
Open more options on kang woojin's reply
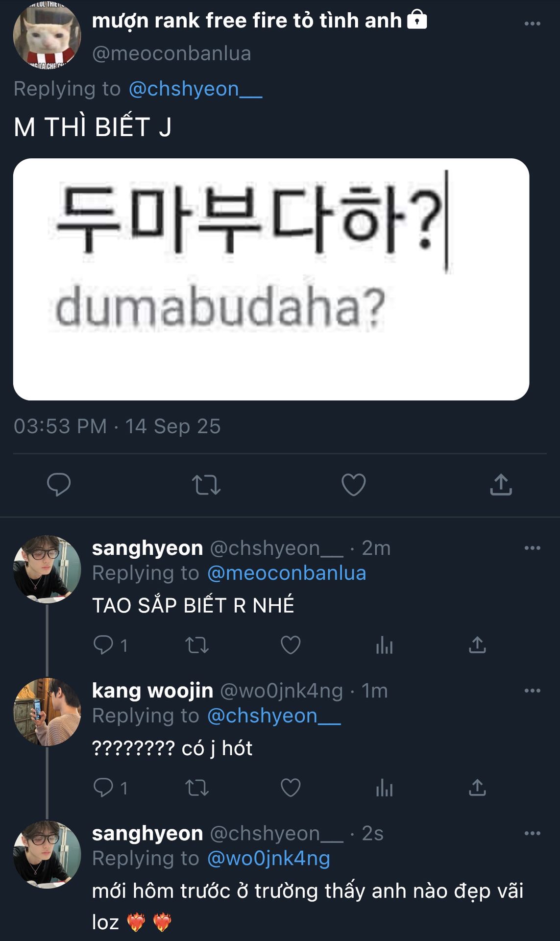[532, 691]
